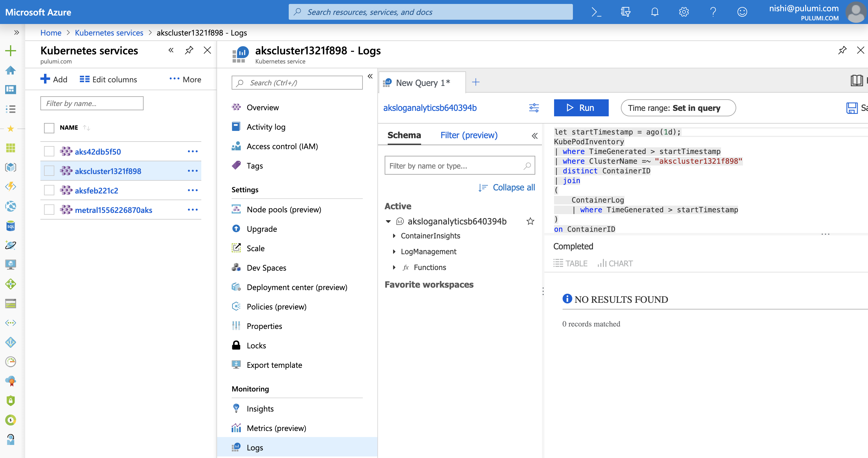This screenshot has height=458, width=868.
Task: Go to Kubernetes services breadcrumb
Action: pyautogui.click(x=109, y=33)
